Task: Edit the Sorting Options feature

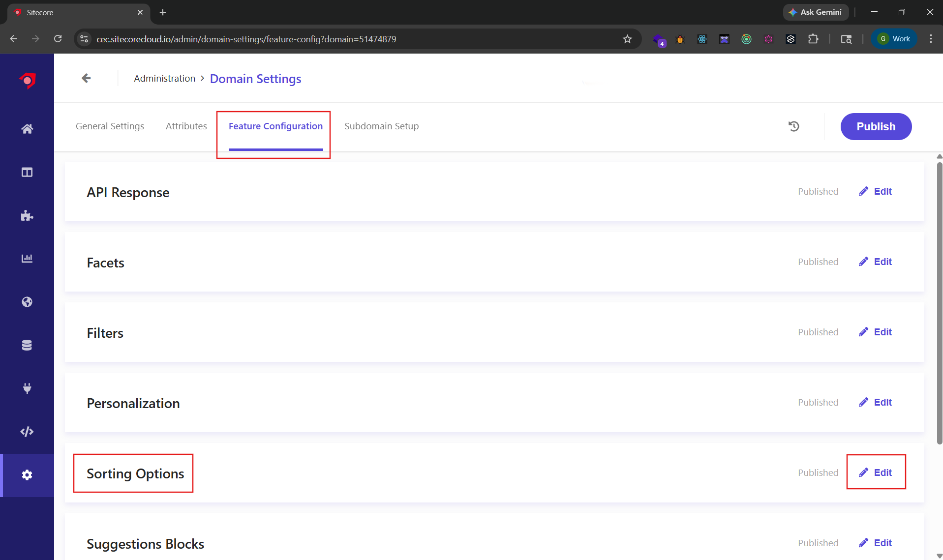Action: 876,472
